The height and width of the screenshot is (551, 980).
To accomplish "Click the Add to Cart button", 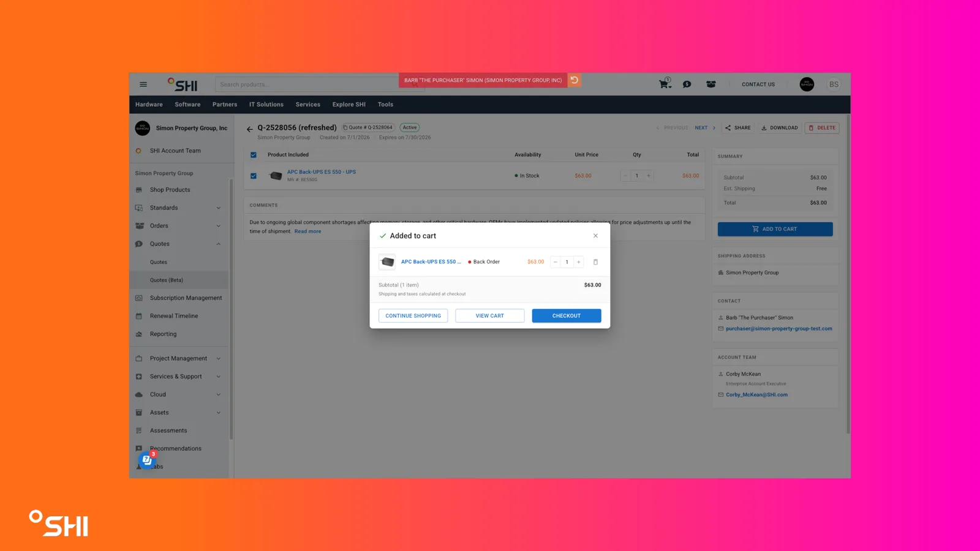I will (x=775, y=229).
